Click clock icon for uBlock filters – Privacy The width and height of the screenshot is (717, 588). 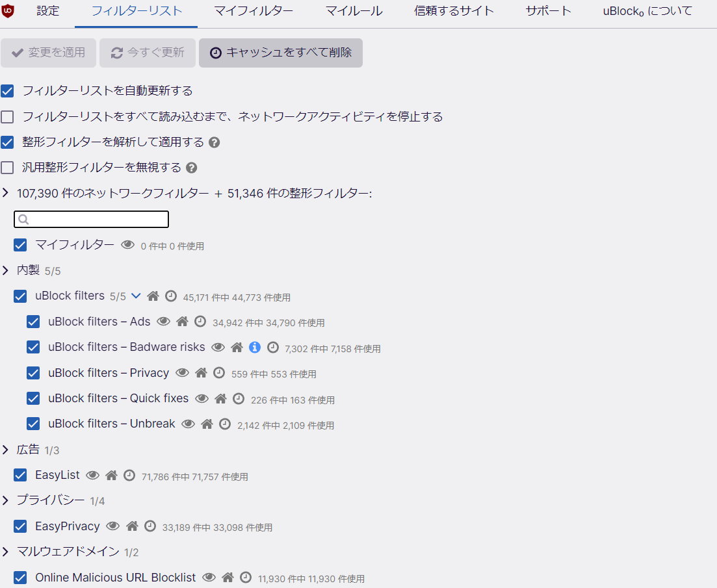tap(219, 373)
